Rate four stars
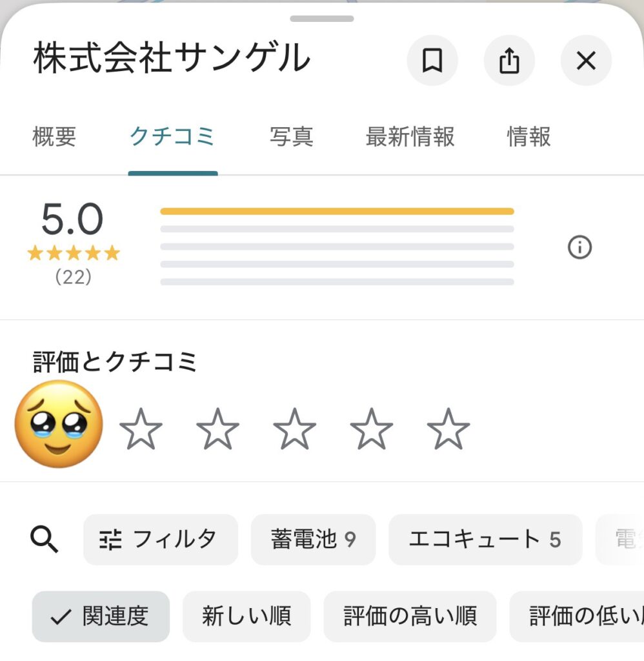The height and width of the screenshot is (661, 644). pos(371,429)
